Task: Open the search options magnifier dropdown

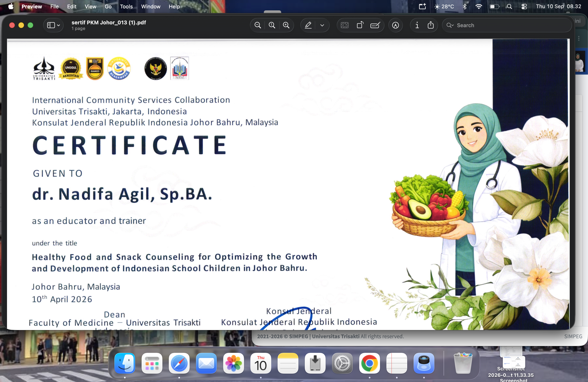Action: coord(450,25)
